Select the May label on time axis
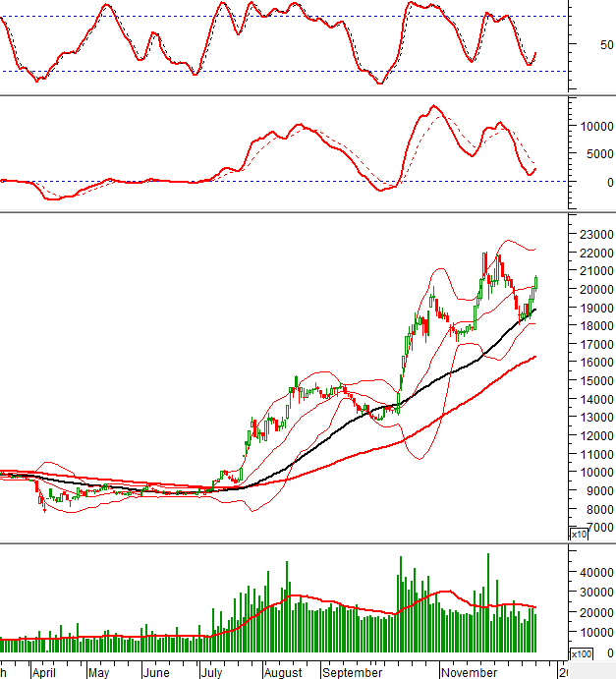This screenshot has width=616, height=679. (98, 673)
